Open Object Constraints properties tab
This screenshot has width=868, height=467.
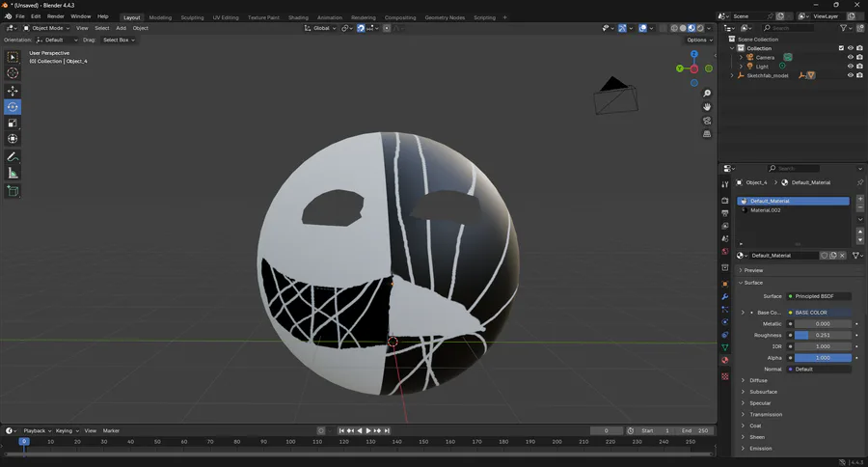coord(725,335)
